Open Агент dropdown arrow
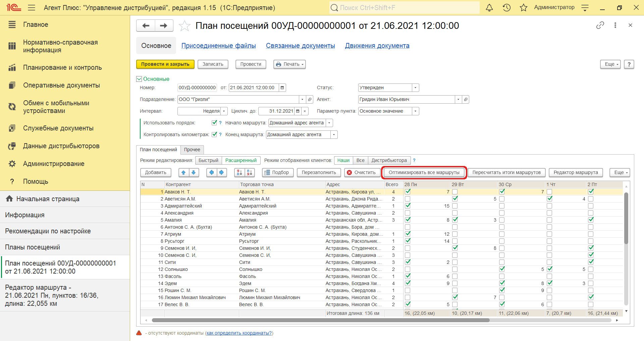This screenshot has height=341, width=644. click(458, 100)
